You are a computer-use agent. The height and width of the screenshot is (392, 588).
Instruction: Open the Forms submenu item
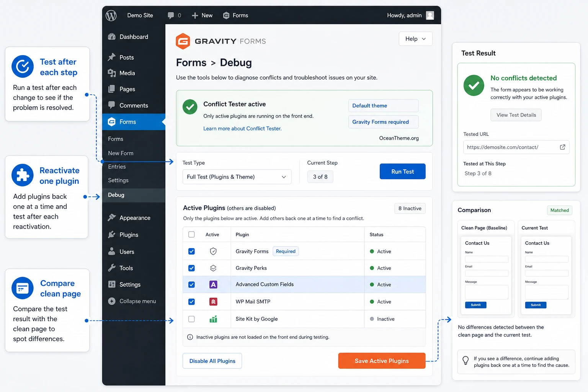(116, 139)
